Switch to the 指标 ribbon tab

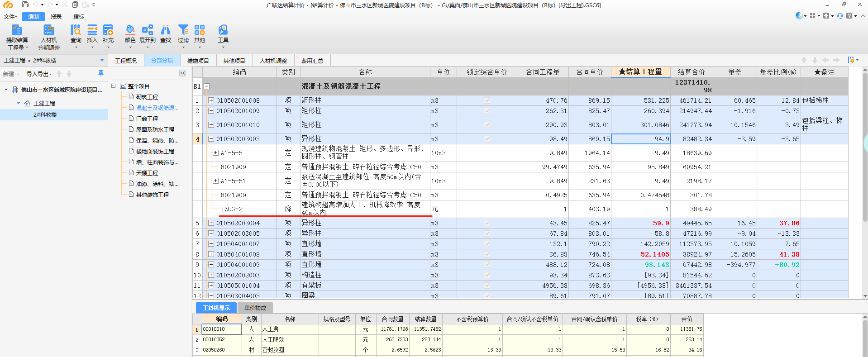[79, 16]
